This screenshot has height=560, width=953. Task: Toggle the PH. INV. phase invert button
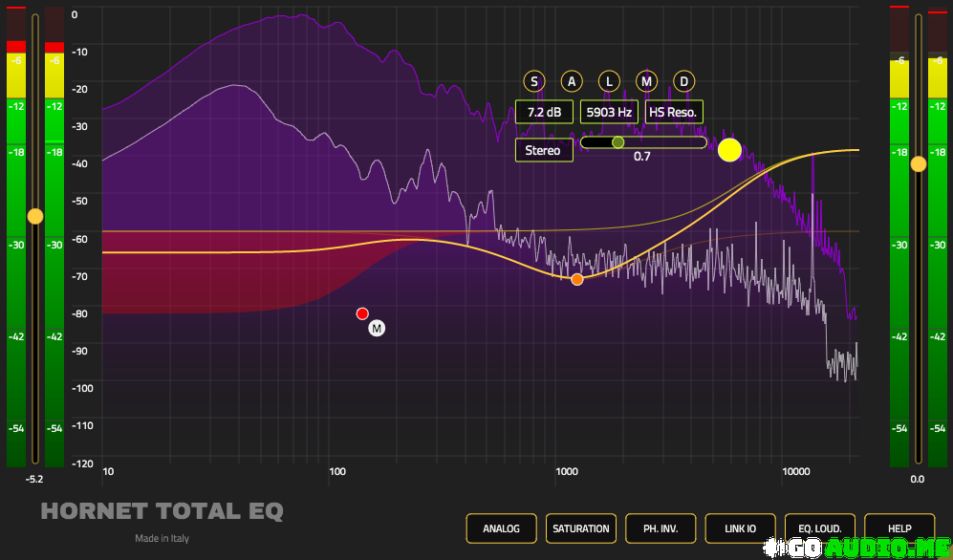661,528
